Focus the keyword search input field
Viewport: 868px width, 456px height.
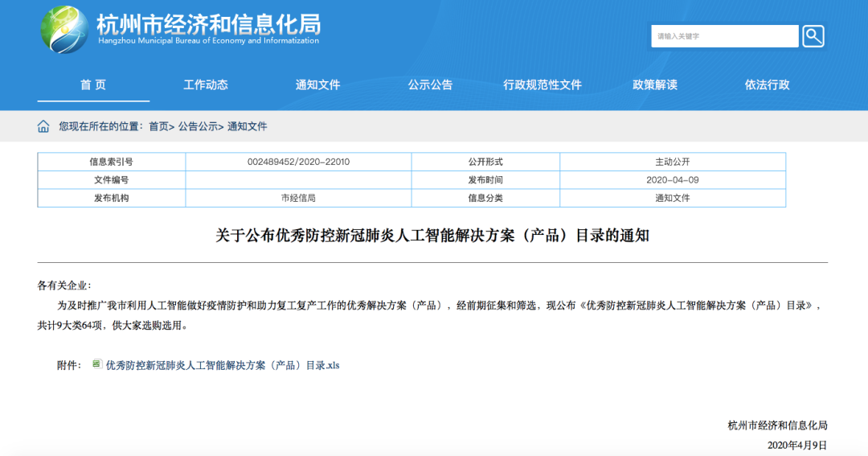(x=724, y=36)
